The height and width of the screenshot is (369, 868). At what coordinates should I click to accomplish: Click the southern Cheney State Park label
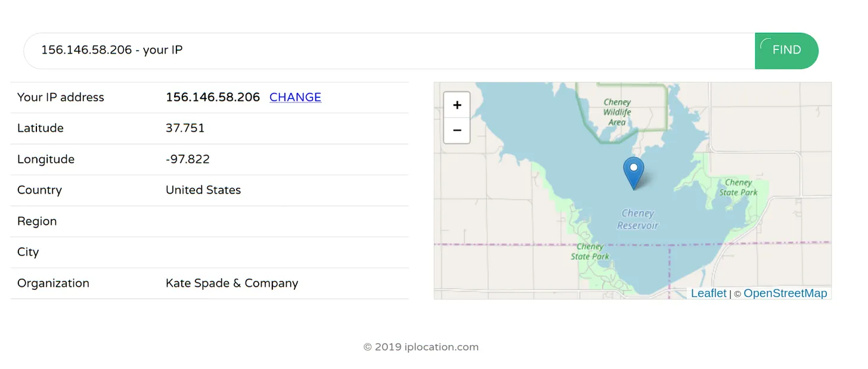[590, 252]
